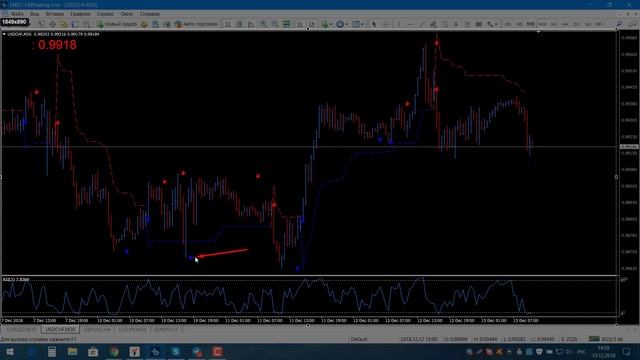Select the text label tool
Screen dimensions: 640x360
pos(467,24)
